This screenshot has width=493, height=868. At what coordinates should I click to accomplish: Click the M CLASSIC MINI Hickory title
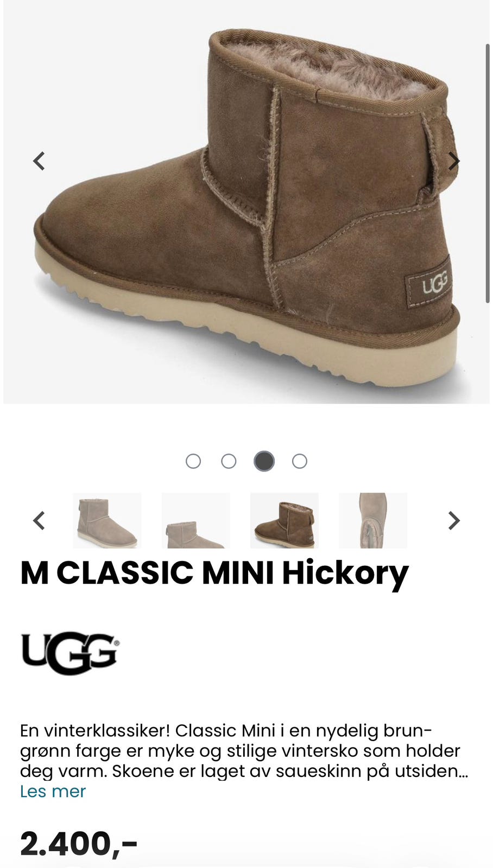(214, 573)
